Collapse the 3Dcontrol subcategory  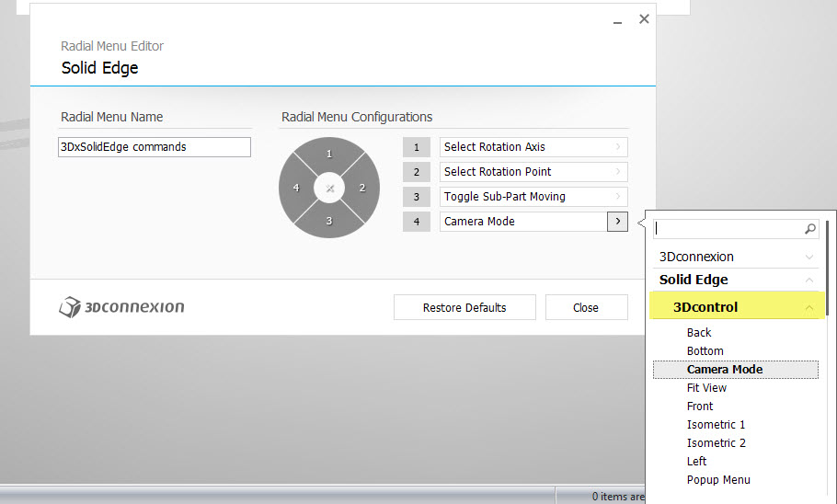click(x=736, y=307)
